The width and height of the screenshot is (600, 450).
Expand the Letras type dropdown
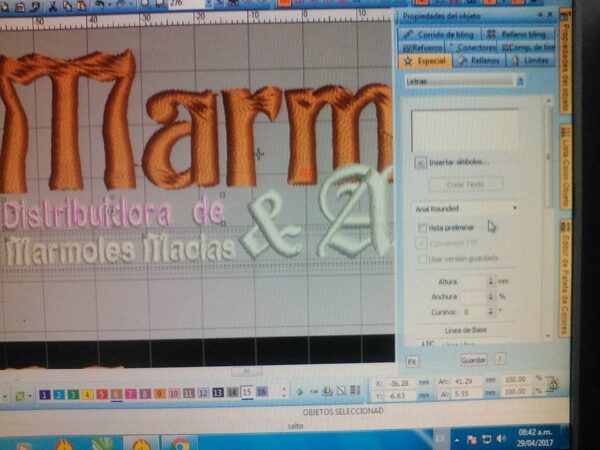click(520, 81)
